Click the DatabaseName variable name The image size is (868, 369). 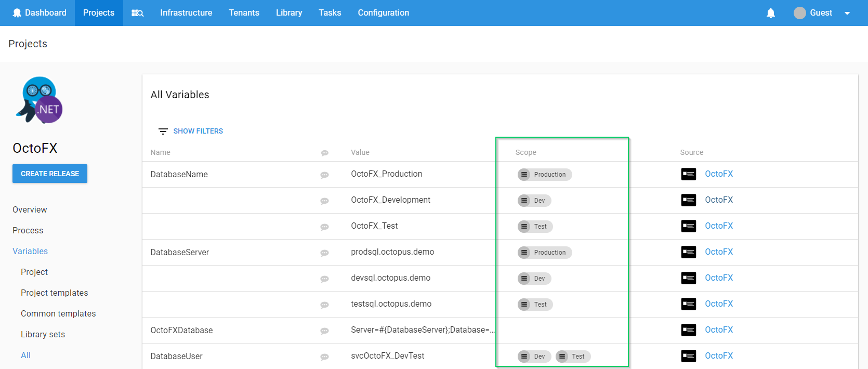tap(179, 175)
